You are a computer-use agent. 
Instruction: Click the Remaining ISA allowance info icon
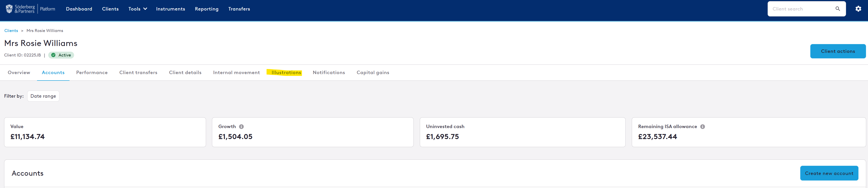coord(702,127)
